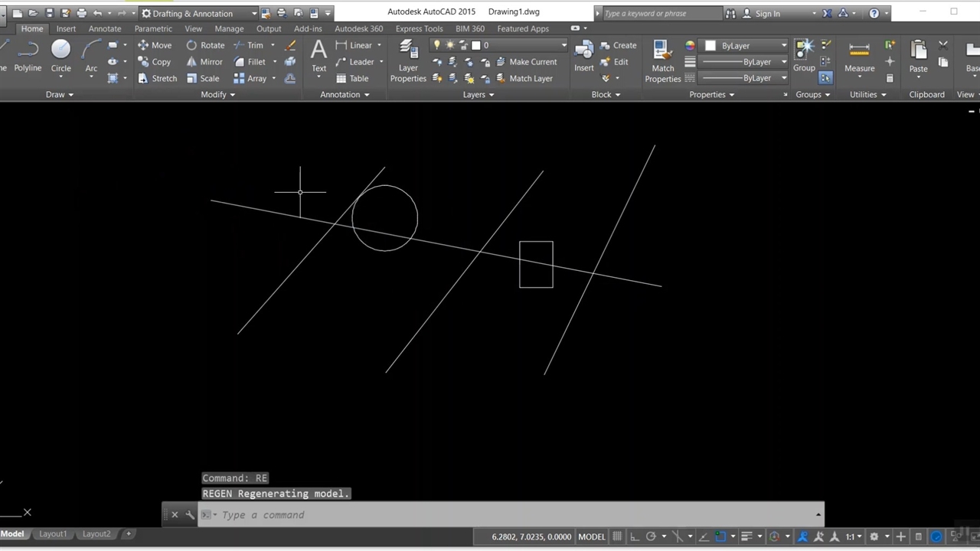Toggle polar tracking in the status bar

tap(651, 536)
